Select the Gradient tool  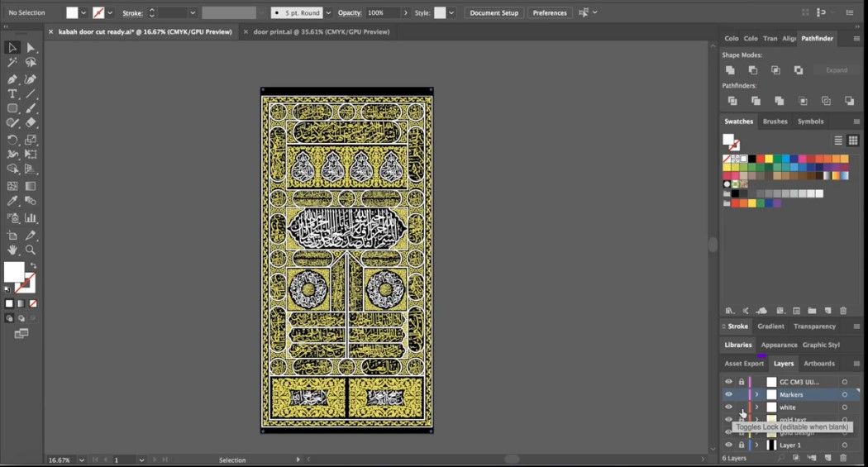click(31, 187)
